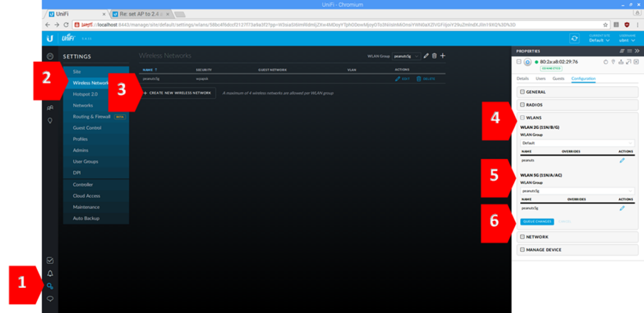Click Queue Changes button
Screen dimensions: 644x313
point(537,222)
